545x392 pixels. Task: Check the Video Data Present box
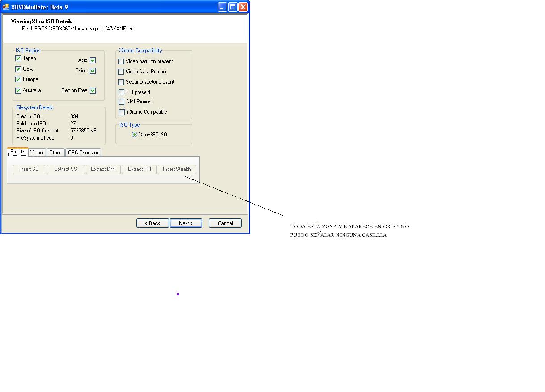coord(121,72)
